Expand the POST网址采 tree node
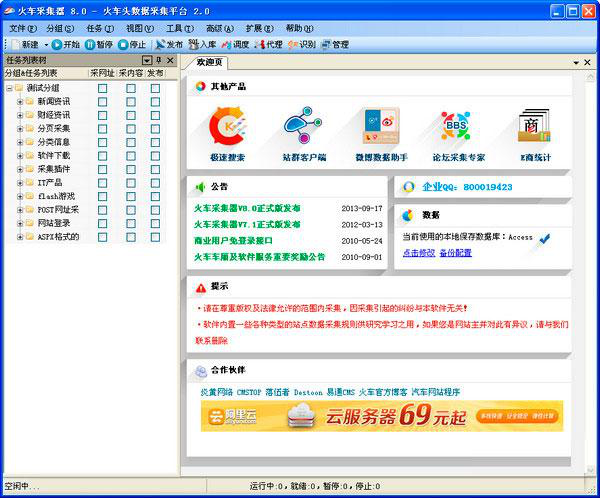600x498 pixels. click(20, 210)
